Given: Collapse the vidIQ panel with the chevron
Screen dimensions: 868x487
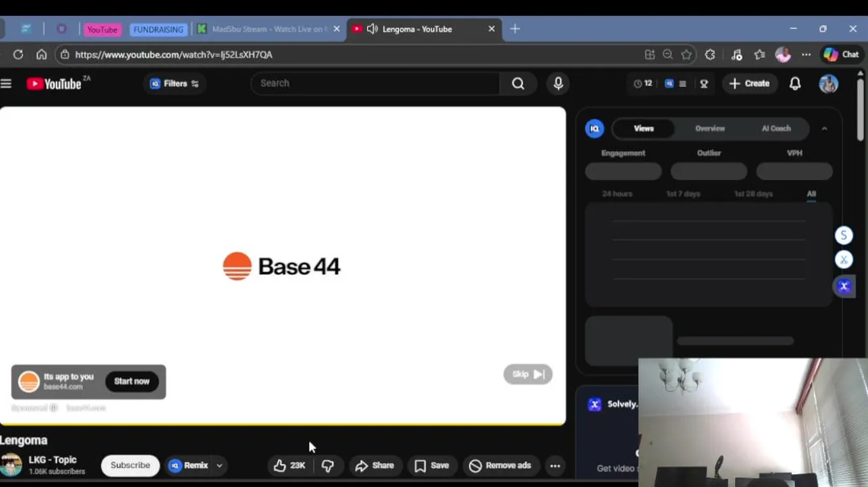Looking at the screenshot, I should click(824, 129).
